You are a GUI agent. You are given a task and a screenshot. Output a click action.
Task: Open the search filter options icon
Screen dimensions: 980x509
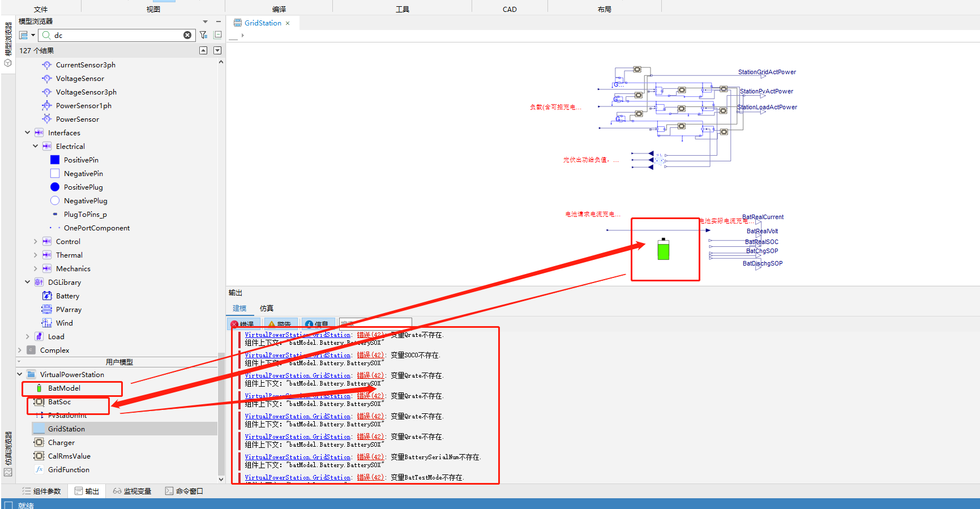(x=204, y=35)
